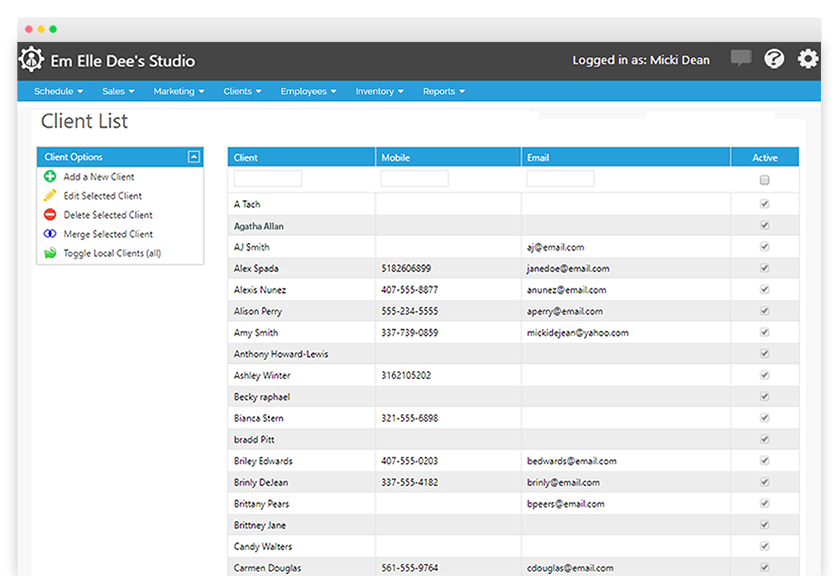Click the Em Elle Dee's Studio logo icon
Image resolution: width=839 pixels, height=576 pixels.
(x=31, y=59)
